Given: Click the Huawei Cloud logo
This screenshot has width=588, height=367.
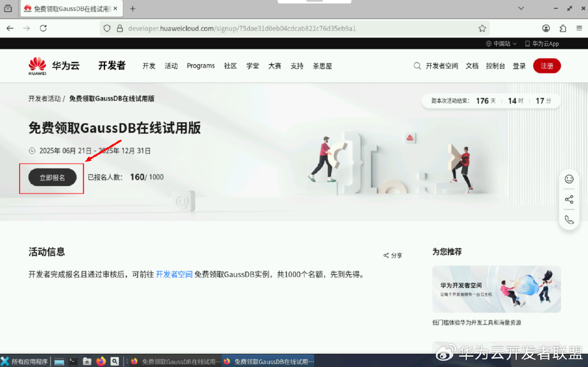Looking at the screenshot, I should [x=54, y=66].
